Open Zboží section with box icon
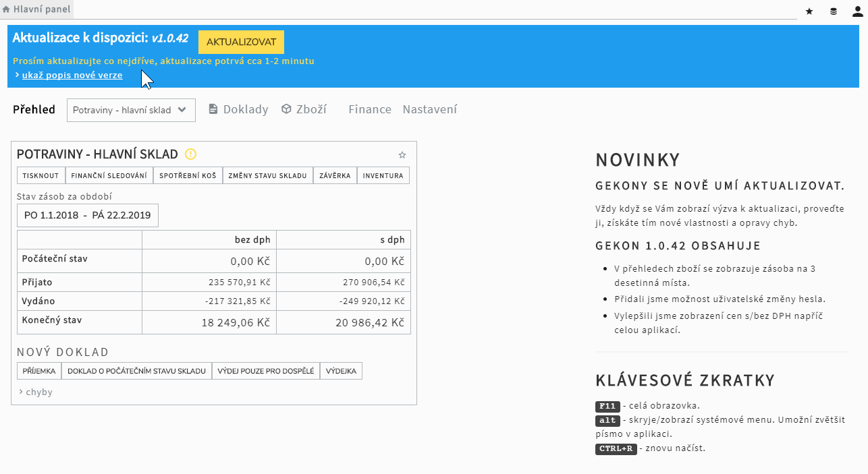868x474 pixels. (304, 109)
